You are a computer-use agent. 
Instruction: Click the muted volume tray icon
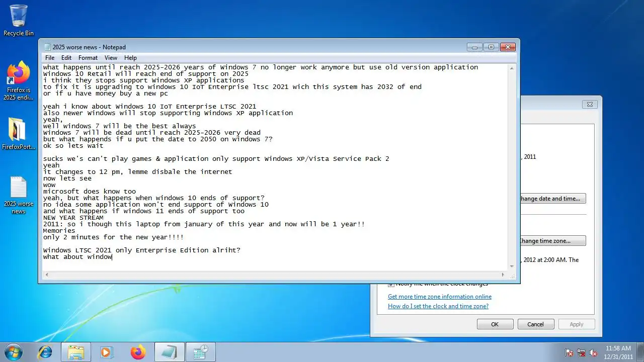coord(594,352)
